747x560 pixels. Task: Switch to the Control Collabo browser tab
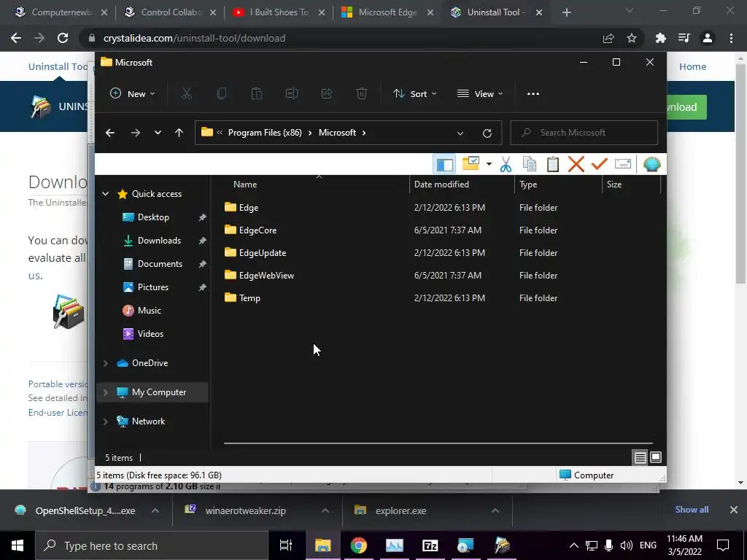pos(172,12)
